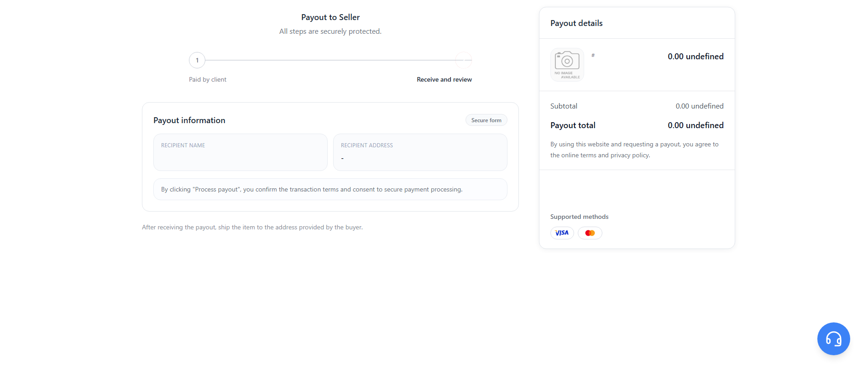Click the Secure form badge
The height and width of the screenshot is (373, 868).
coord(486,120)
